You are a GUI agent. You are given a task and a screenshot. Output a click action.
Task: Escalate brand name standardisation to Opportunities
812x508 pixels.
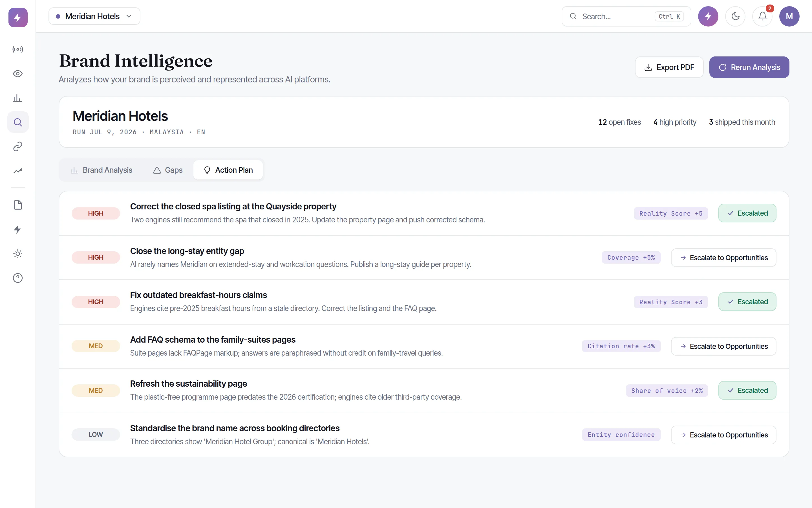(723, 435)
